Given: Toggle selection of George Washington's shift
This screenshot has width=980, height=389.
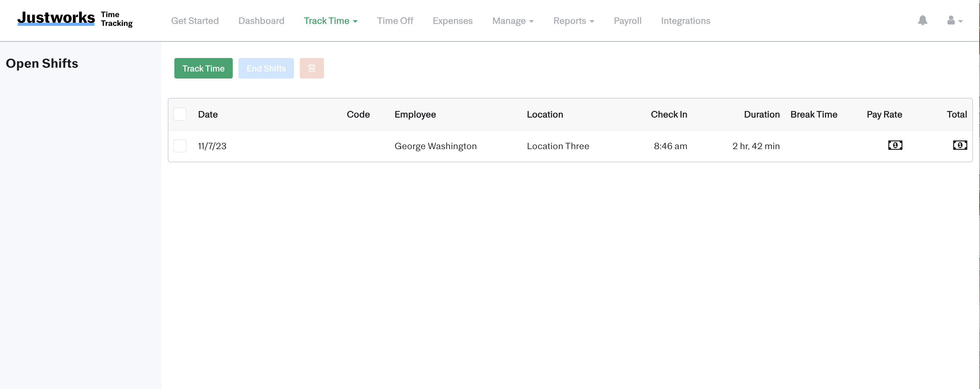Looking at the screenshot, I should coord(179,146).
